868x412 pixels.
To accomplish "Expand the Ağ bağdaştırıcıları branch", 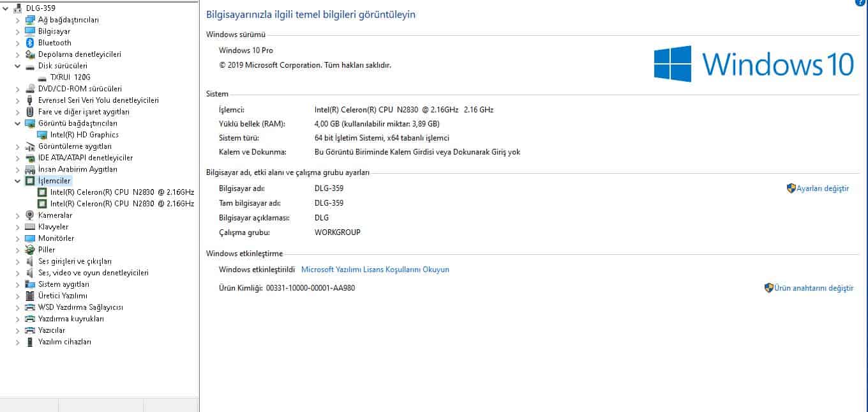I will [17, 20].
